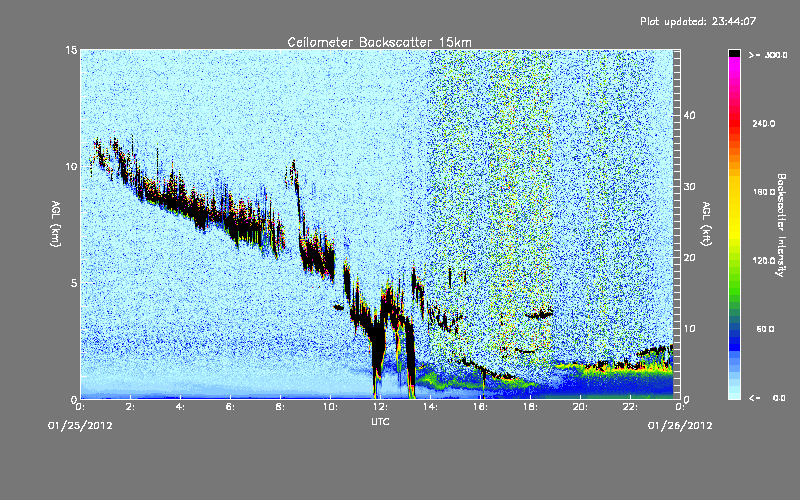The height and width of the screenshot is (500, 800).
Task: Click the 12: hour tick label
Action: click(380, 407)
